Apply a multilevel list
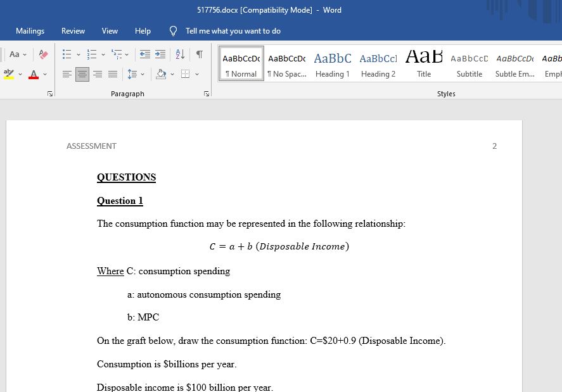Image resolution: width=562 pixels, height=392 pixels. pyautogui.click(x=116, y=54)
